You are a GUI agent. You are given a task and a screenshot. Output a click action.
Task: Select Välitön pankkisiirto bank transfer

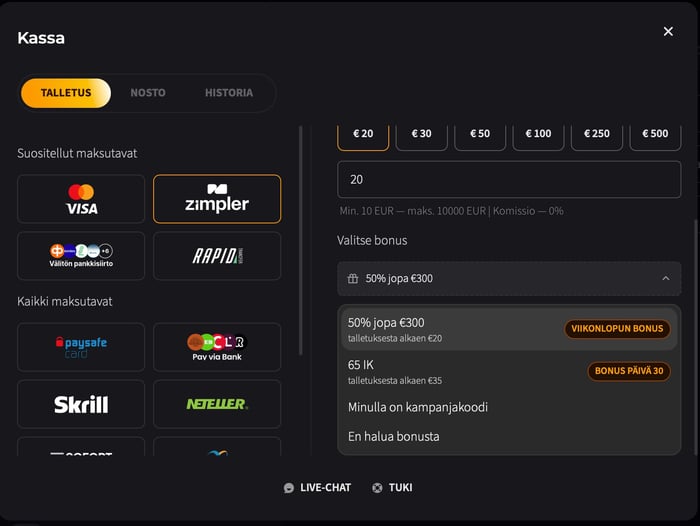(x=81, y=256)
